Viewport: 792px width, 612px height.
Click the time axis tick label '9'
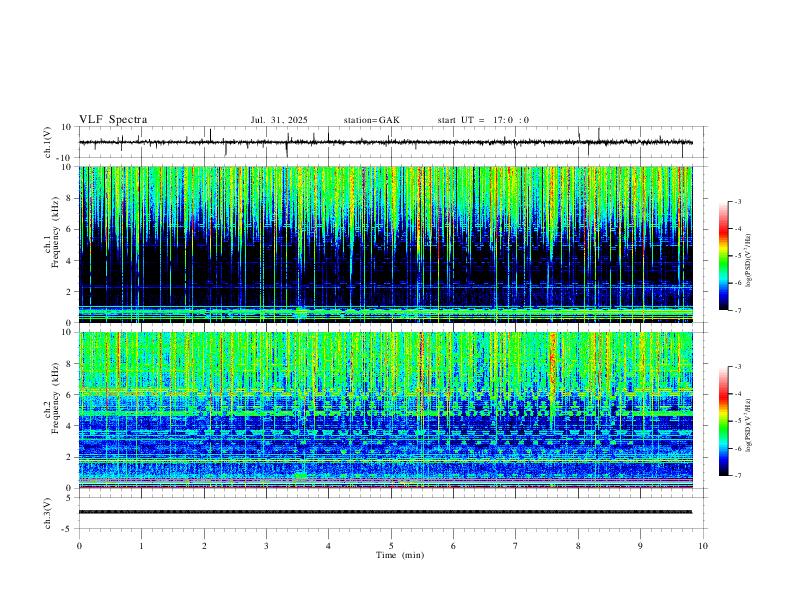(640, 546)
